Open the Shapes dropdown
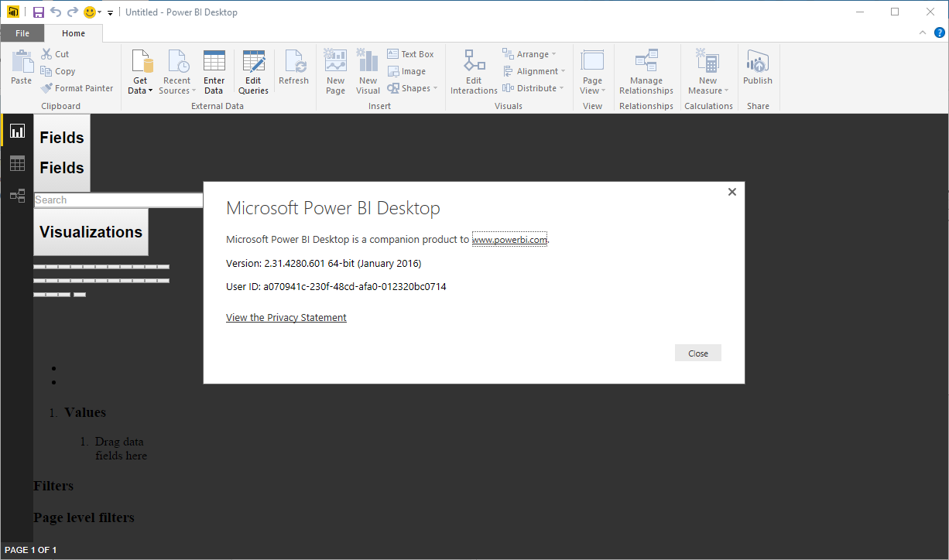This screenshot has height=560, width=949. (x=413, y=88)
